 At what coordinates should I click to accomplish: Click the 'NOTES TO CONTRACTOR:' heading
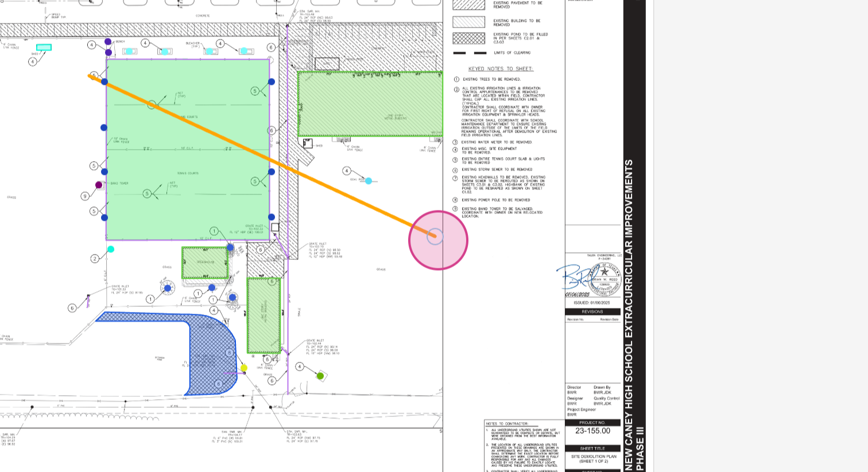pos(507,424)
